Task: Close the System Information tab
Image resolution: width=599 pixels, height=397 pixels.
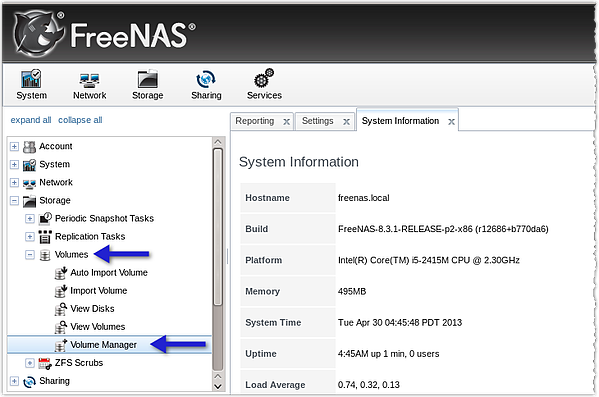Action: 451,122
